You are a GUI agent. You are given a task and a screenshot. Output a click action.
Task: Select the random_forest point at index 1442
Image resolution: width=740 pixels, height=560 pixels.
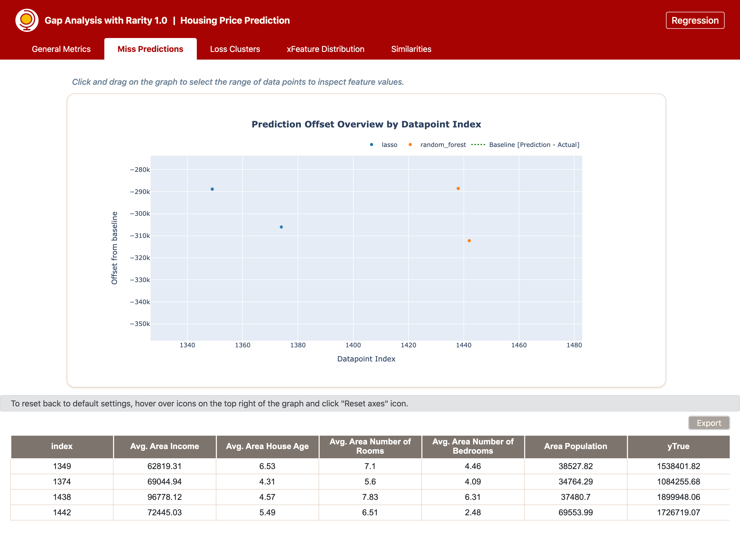coord(469,240)
